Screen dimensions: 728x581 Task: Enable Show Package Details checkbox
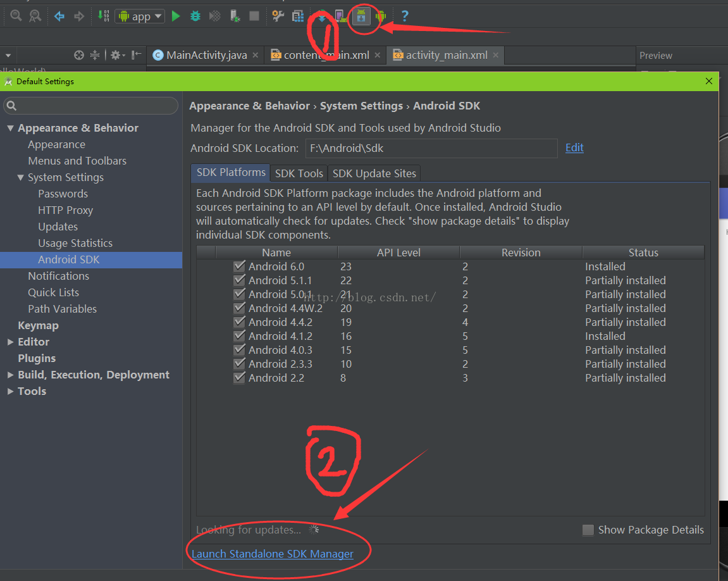588,530
